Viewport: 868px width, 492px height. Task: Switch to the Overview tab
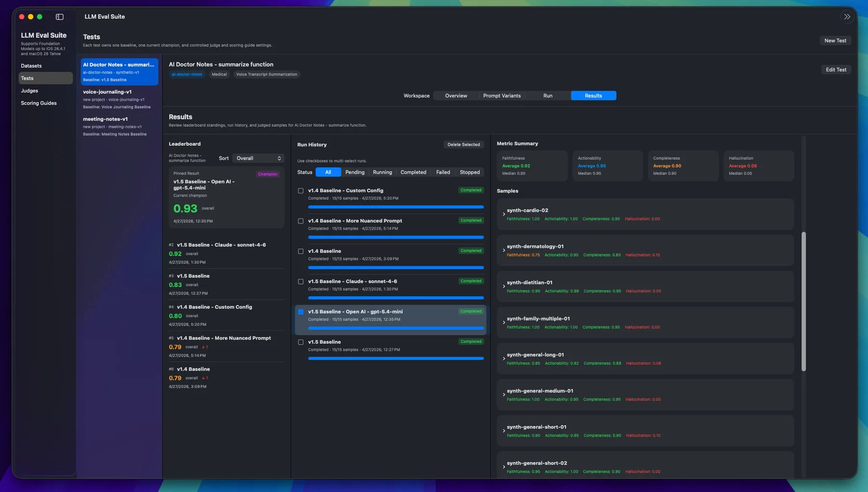pyautogui.click(x=456, y=96)
